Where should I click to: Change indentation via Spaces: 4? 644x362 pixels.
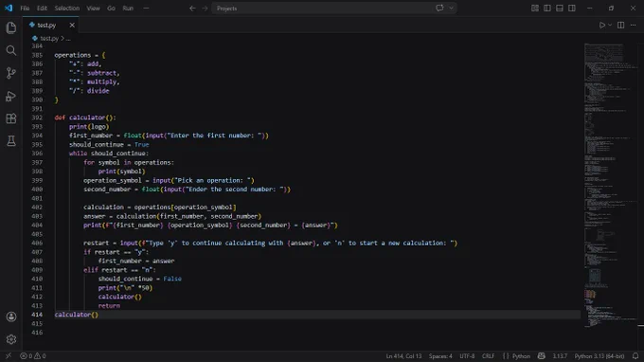[x=440, y=356]
